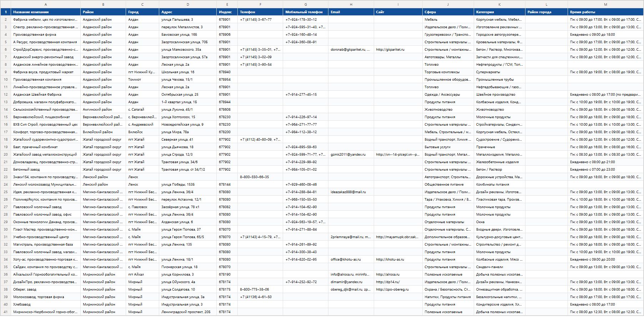
Task: Select column M by its letter header
Action: pyautogui.click(x=605, y=4)
